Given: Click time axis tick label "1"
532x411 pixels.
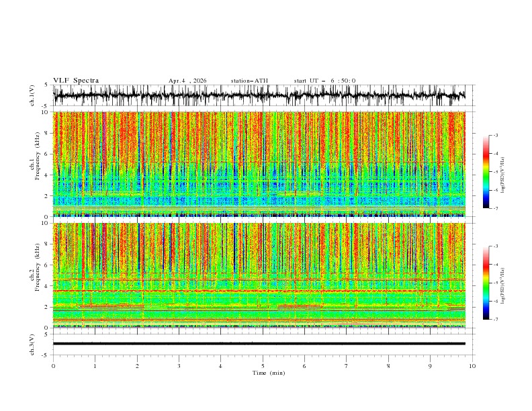Looking at the screenshot, I should 95,366.
